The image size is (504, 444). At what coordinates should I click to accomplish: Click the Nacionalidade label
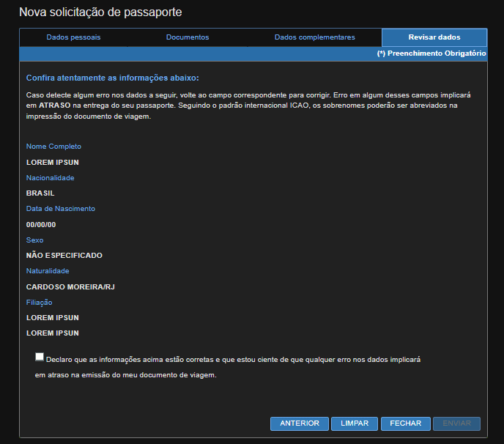(50, 177)
